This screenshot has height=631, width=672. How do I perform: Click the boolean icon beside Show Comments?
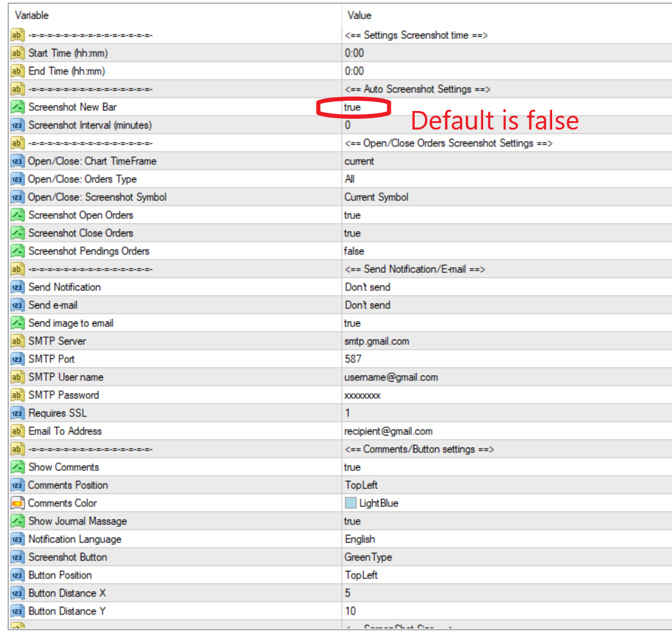[17, 467]
